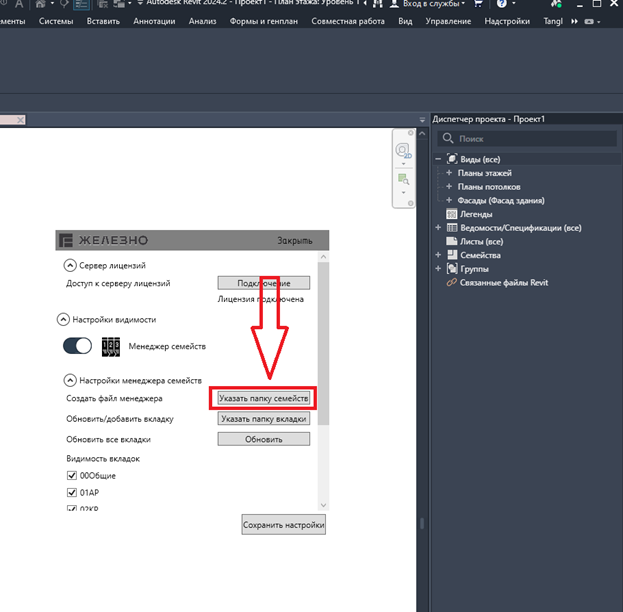
Task: Click the Группы icon in browser
Action: click(452, 269)
